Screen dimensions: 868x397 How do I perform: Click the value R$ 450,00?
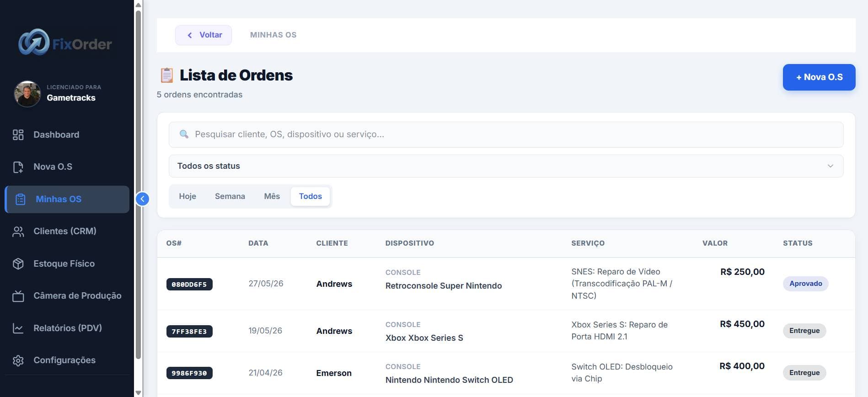742,324
